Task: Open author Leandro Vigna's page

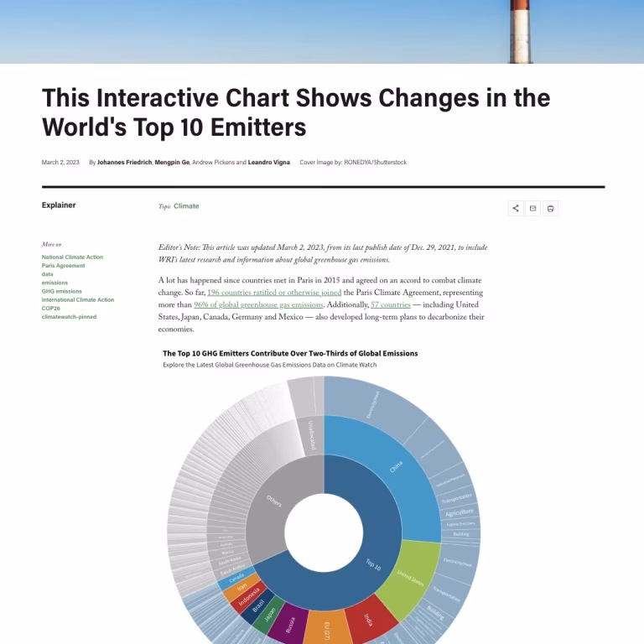Action: pyautogui.click(x=269, y=162)
